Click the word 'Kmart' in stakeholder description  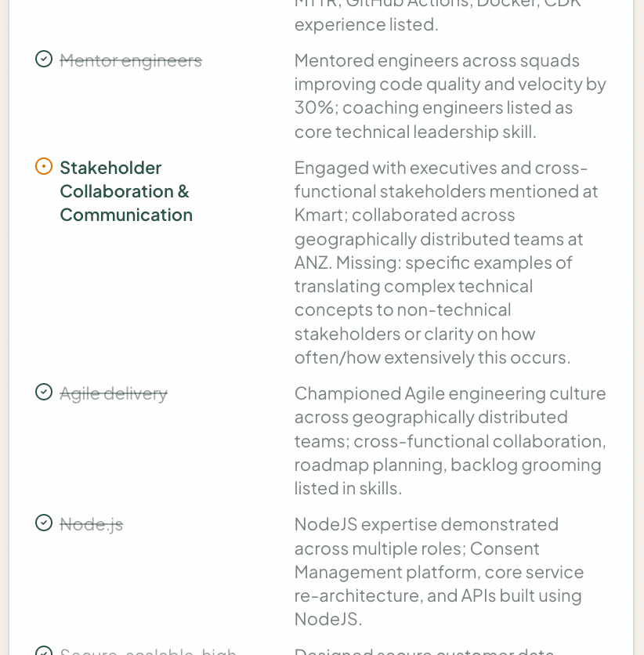tap(320, 215)
